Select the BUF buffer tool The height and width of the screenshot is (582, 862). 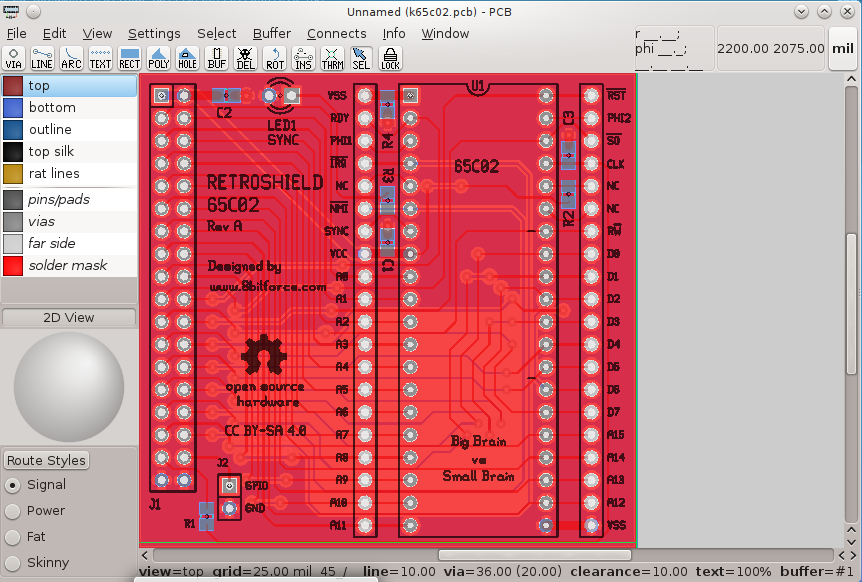point(217,58)
